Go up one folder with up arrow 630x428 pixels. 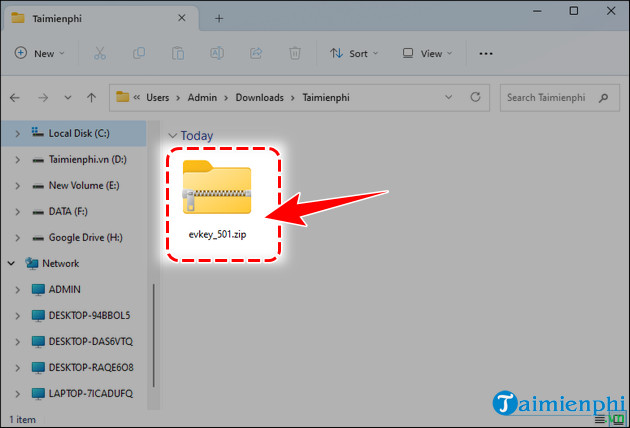[91, 98]
